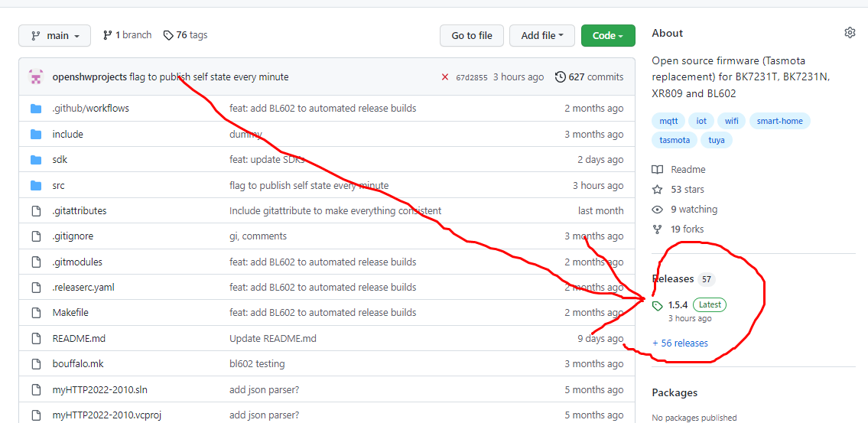Click the myHTTP2022-2010.sln file icon

[x=36, y=390]
